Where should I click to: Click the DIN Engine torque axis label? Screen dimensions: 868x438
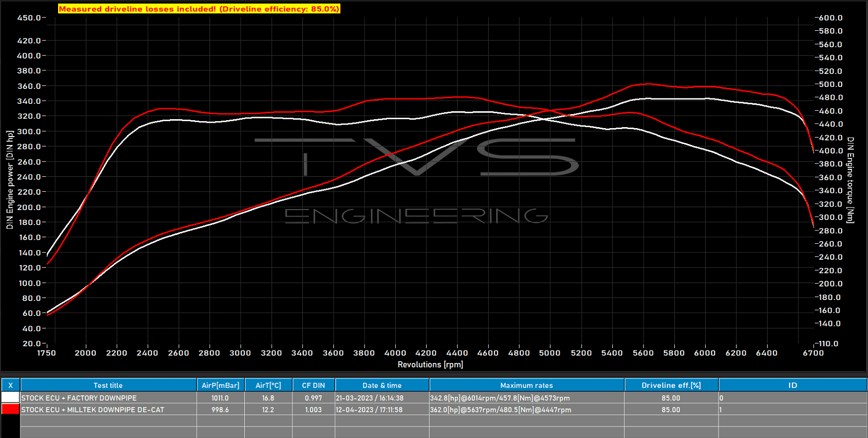coord(850,180)
